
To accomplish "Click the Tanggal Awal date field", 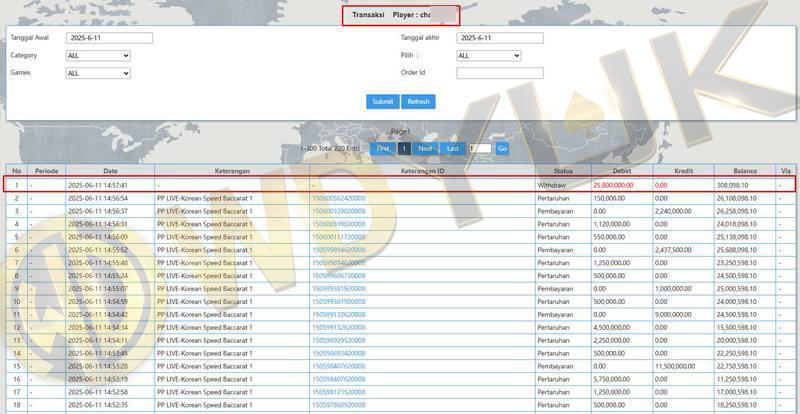I will click(x=109, y=38).
